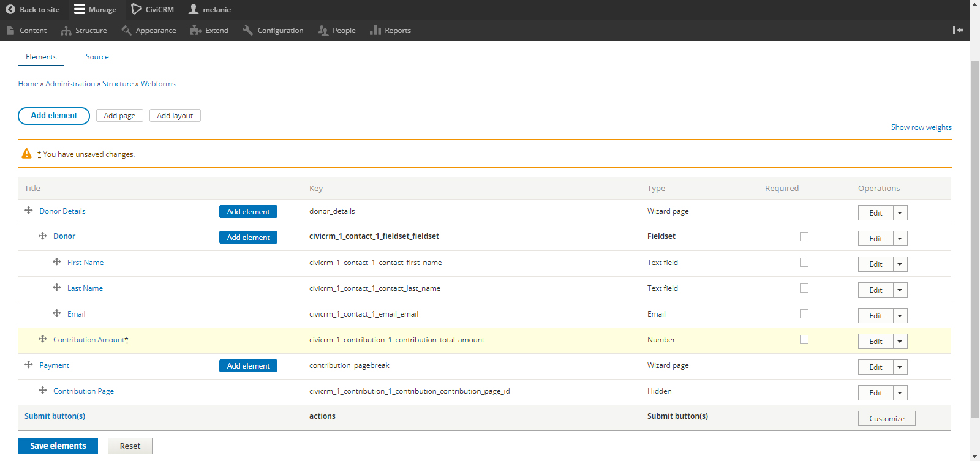Click the scrollbar down arrow
Viewport: 980px width, 461px height.
[974, 457]
